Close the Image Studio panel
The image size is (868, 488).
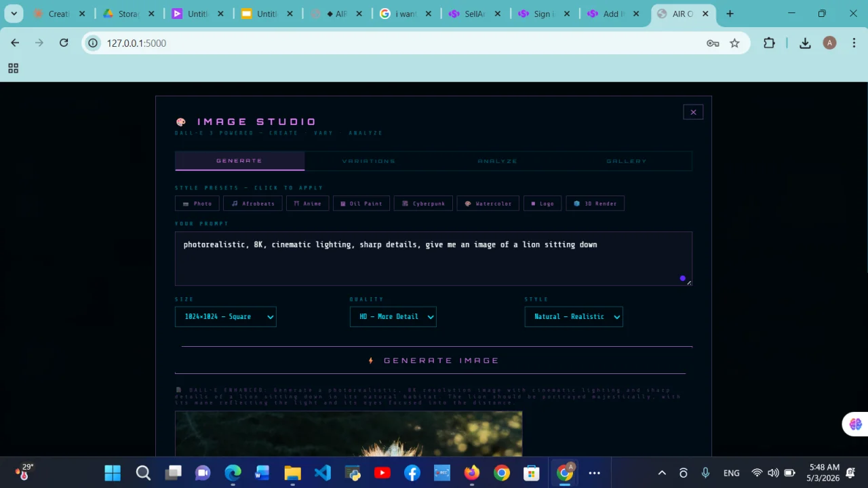pos(693,112)
